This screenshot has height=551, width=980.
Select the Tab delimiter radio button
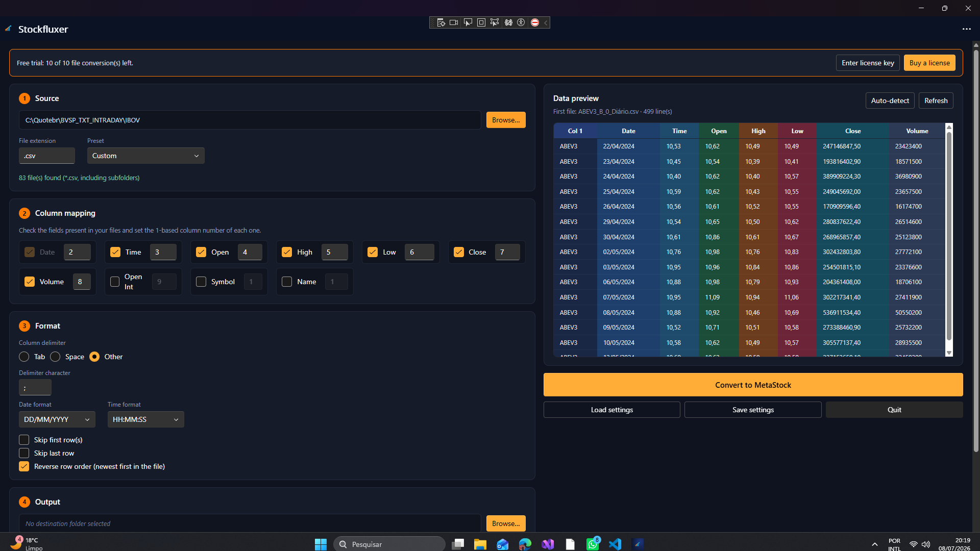(x=24, y=357)
